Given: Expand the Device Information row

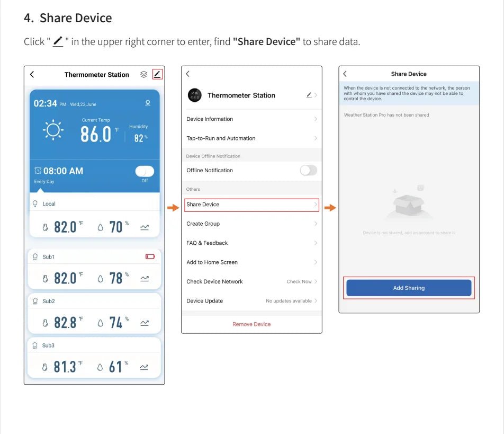Looking at the screenshot, I should 251,119.
